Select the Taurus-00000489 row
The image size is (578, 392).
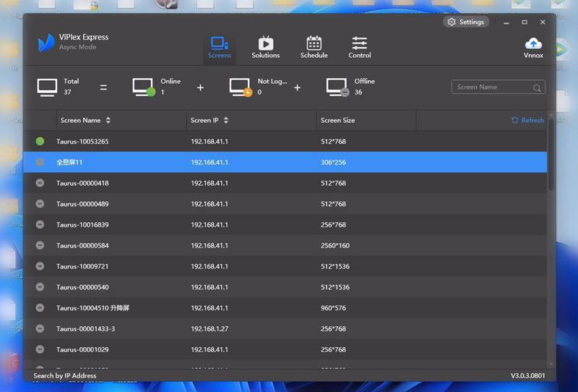tap(285, 204)
